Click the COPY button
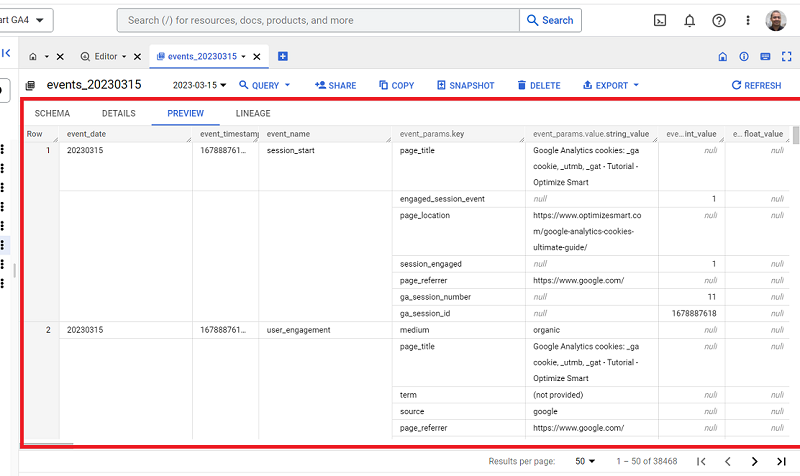This screenshot has height=476, width=800. [x=396, y=85]
